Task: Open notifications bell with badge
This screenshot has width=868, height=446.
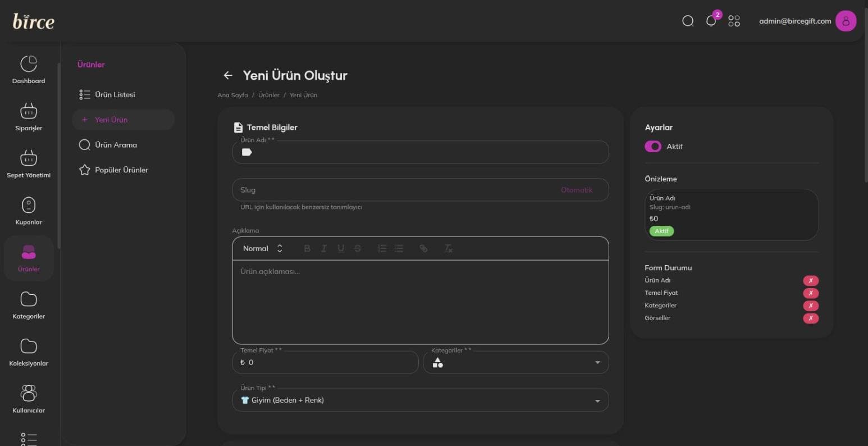Action: 711,21
